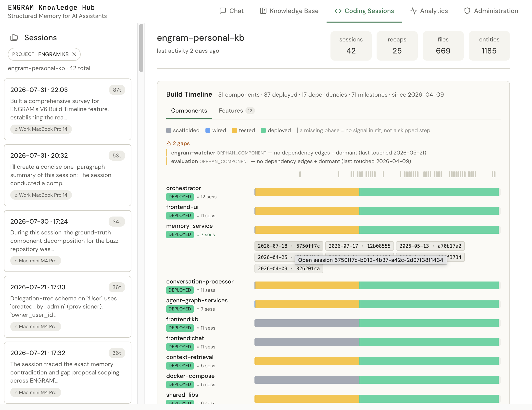Screen dimensions: 532x410
Task: Click frontend:kb's gray scaffolded bar segment
Action: pyautogui.click(x=307, y=323)
